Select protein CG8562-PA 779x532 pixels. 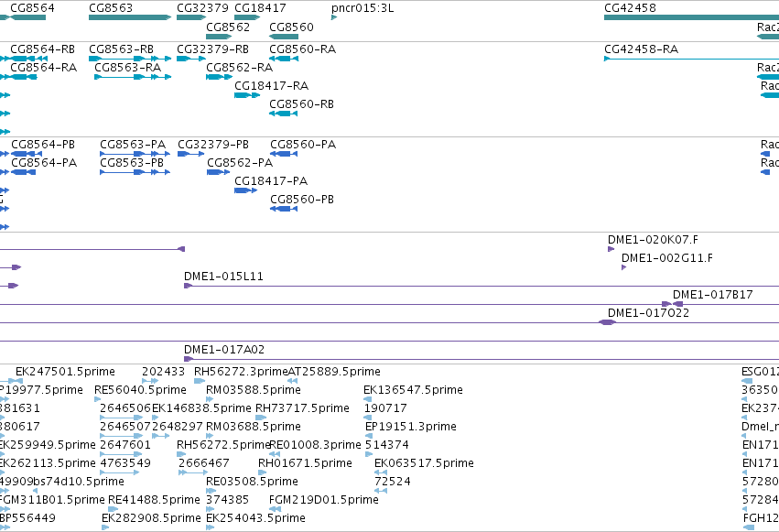[x=218, y=172]
